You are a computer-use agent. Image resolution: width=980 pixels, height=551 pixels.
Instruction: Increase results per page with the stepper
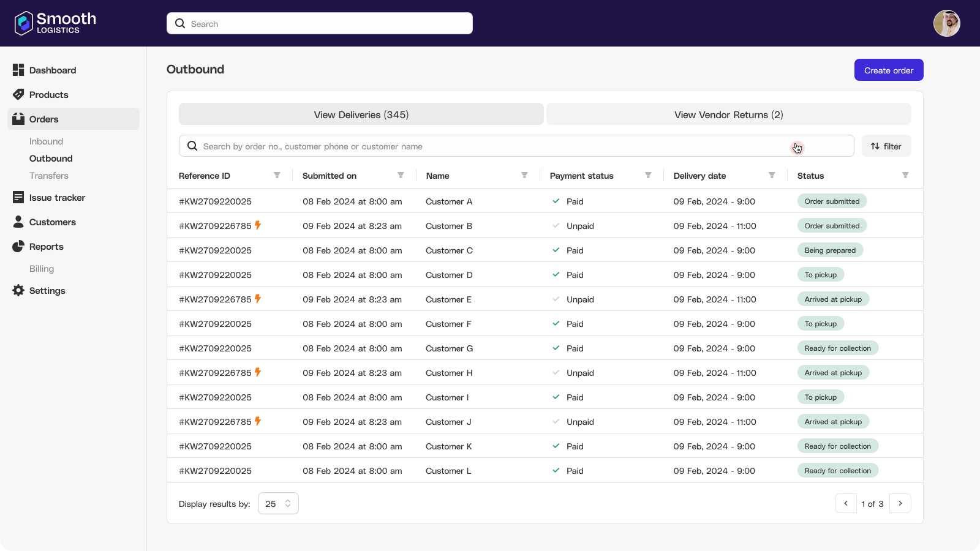(287, 500)
